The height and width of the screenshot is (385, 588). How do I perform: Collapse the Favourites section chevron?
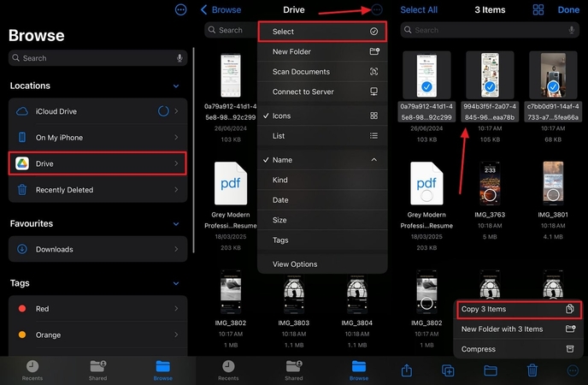click(x=176, y=224)
